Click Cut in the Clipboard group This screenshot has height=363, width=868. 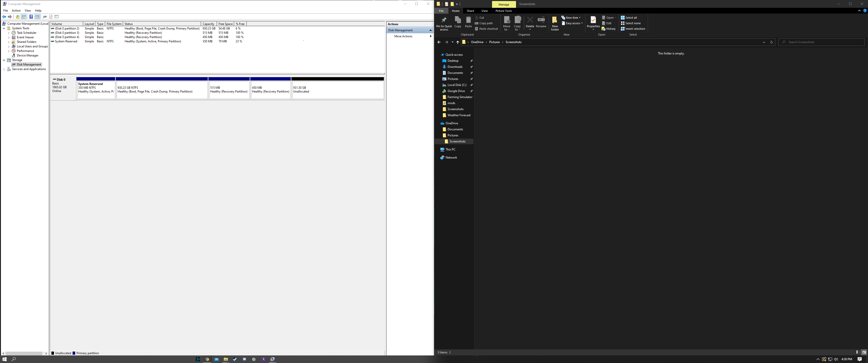pos(479,18)
